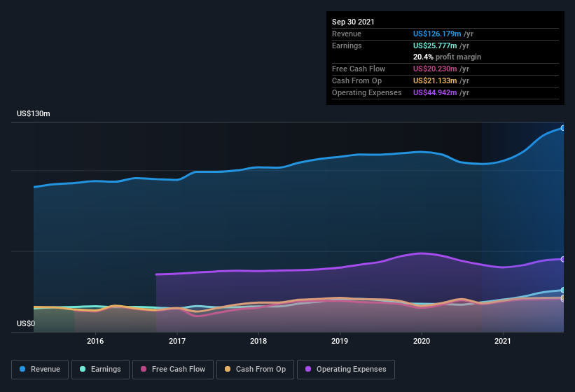Click the Cash From Op endpoint marker
This screenshot has height=392, width=575.
pos(563,297)
